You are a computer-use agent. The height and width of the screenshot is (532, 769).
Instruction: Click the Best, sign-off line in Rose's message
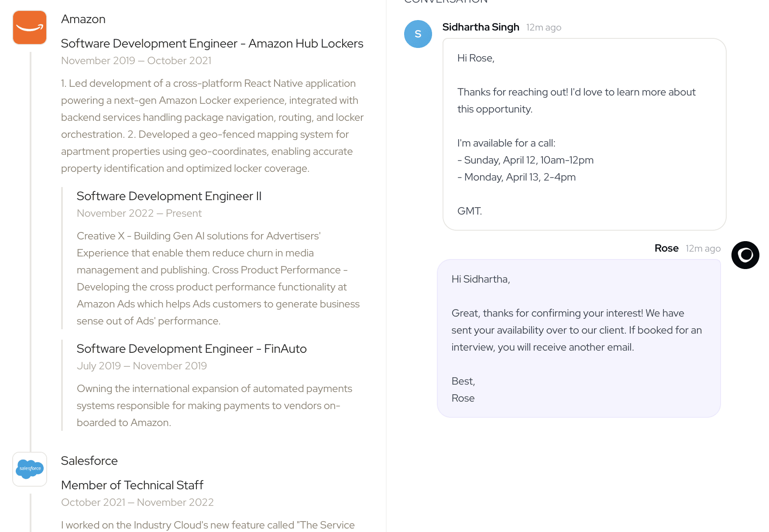pyautogui.click(x=463, y=382)
